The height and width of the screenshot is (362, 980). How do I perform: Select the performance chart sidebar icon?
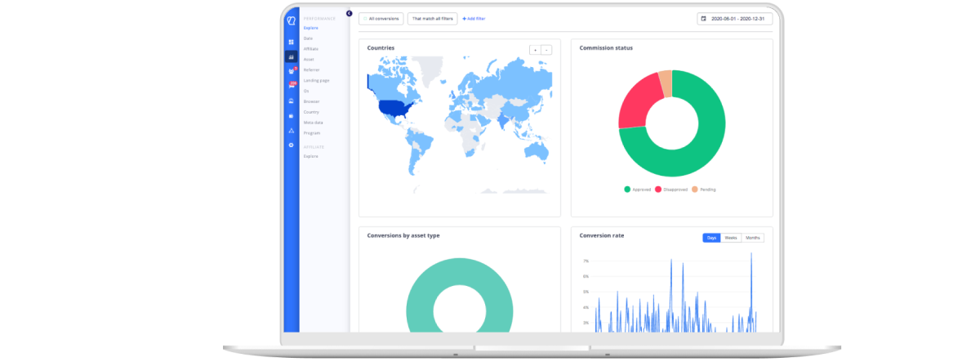pyautogui.click(x=291, y=56)
